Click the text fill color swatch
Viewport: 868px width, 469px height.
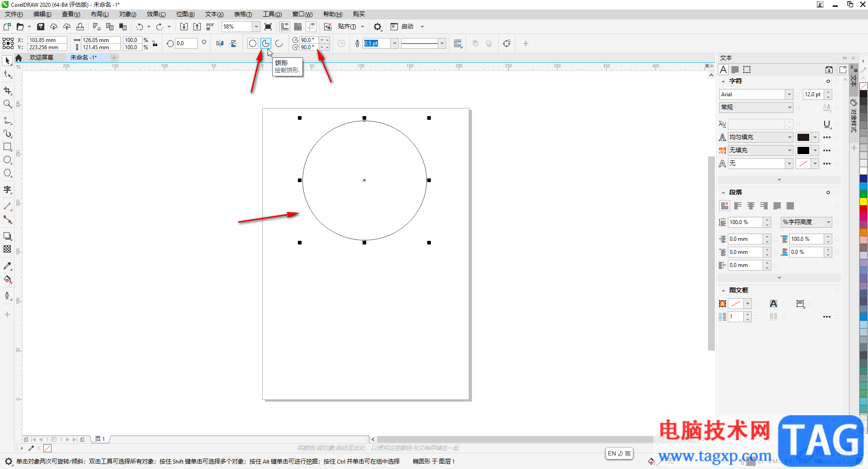click(803, 137)
